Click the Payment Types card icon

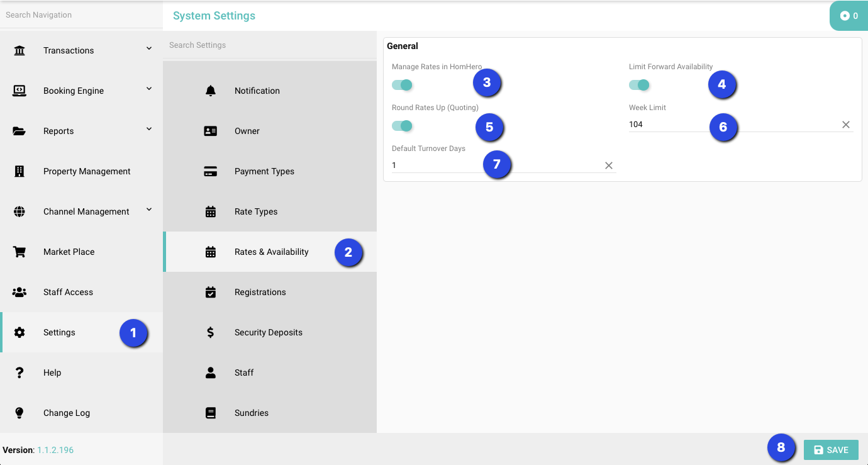tap(211, 171)
